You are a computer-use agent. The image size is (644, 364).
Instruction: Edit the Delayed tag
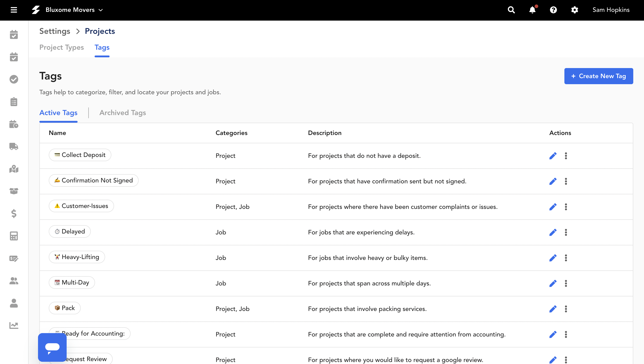pos(553,232)
